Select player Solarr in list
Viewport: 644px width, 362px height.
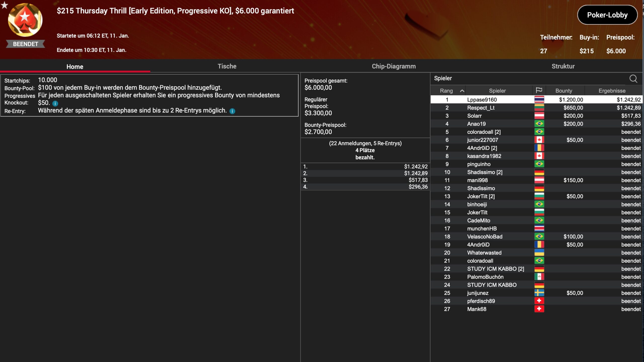point(474,116)
